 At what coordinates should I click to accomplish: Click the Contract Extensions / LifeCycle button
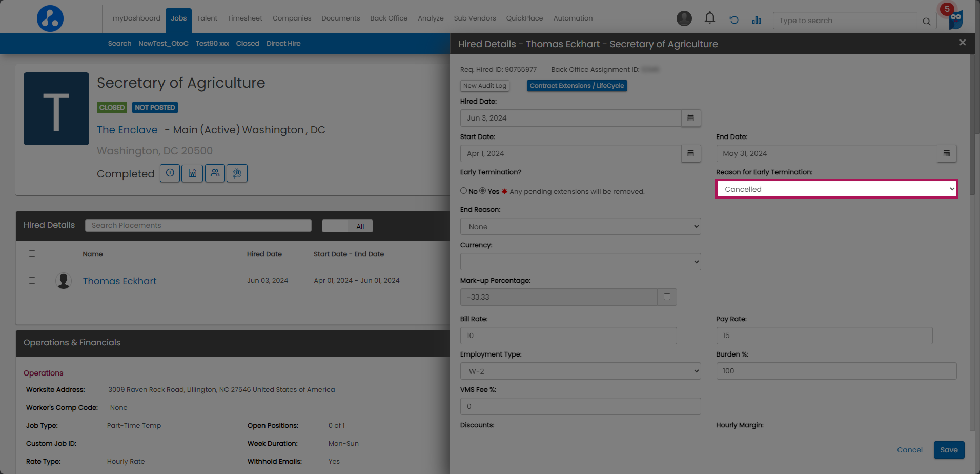[x=577, y=86]
